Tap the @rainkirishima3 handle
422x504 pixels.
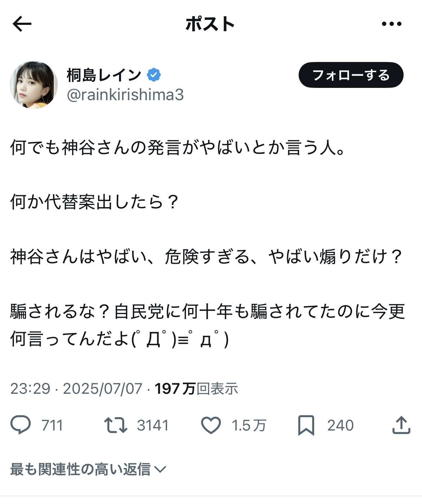coord(125,95)
